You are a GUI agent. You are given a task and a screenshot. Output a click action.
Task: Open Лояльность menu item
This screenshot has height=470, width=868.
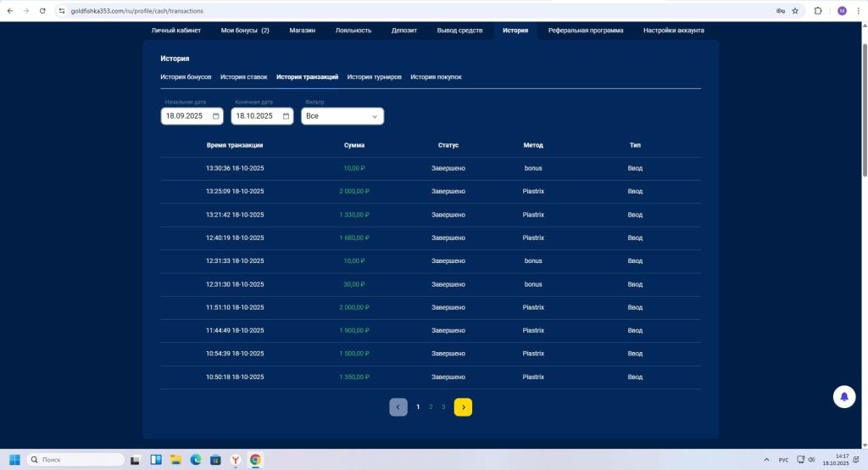[x=353, y=31]
